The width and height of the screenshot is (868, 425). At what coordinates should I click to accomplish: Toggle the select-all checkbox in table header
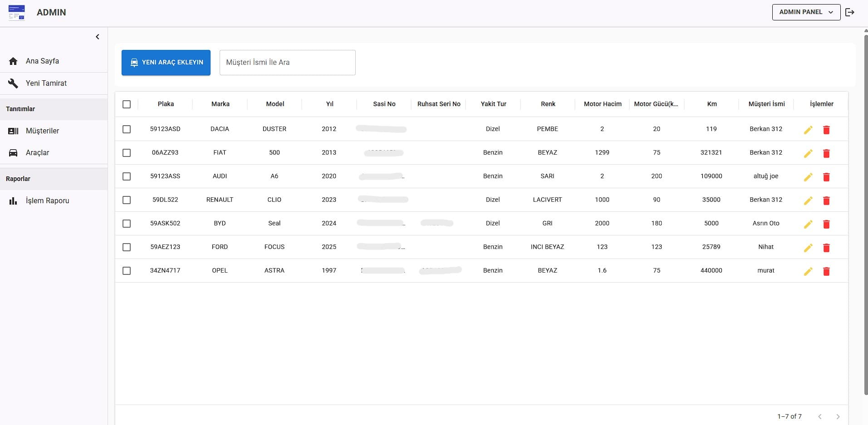[x=127, y=104]
